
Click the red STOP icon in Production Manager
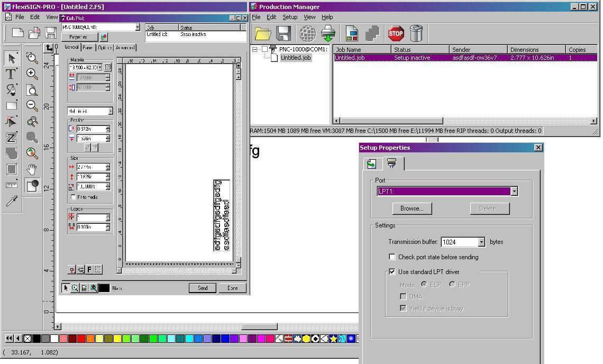[x=396, y=34]
